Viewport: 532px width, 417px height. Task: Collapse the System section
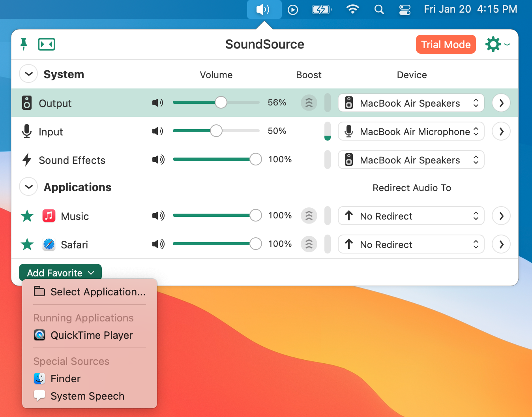coord(28,74)
